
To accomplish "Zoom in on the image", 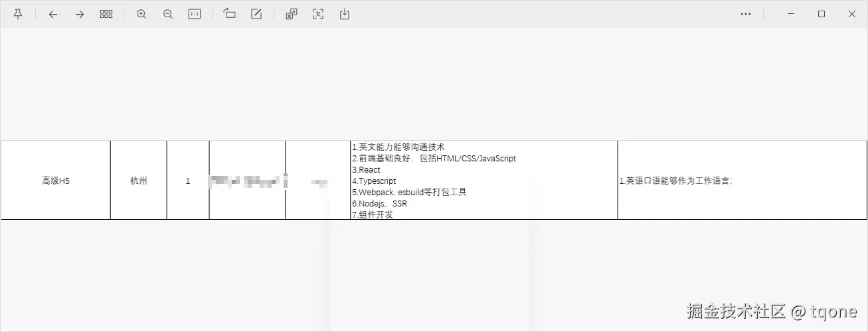I will coord(141,14).
